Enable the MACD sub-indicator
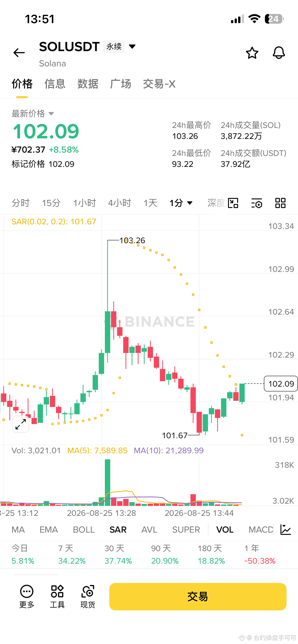This screenshot has height=644, width=298. click(x=261, y=530)
